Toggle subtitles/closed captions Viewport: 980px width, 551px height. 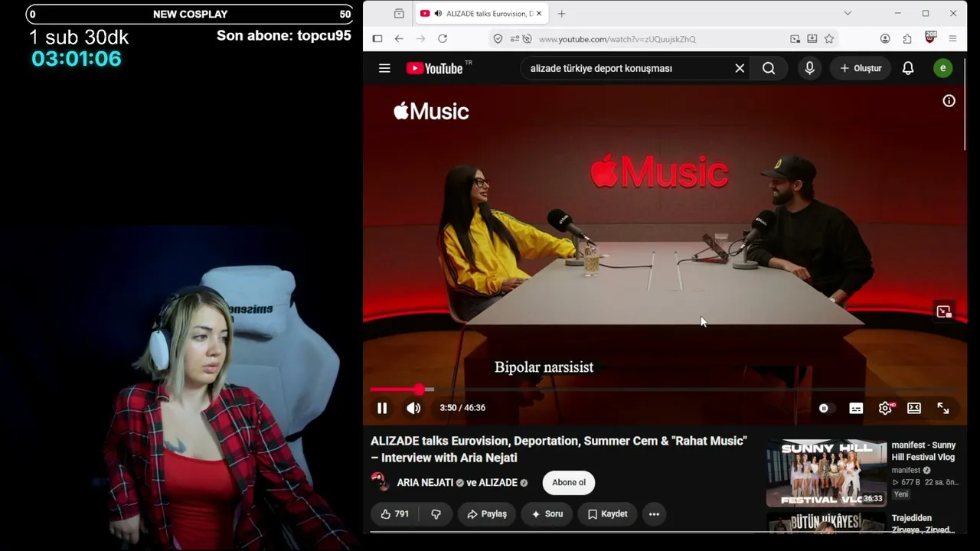click(856, 408)
